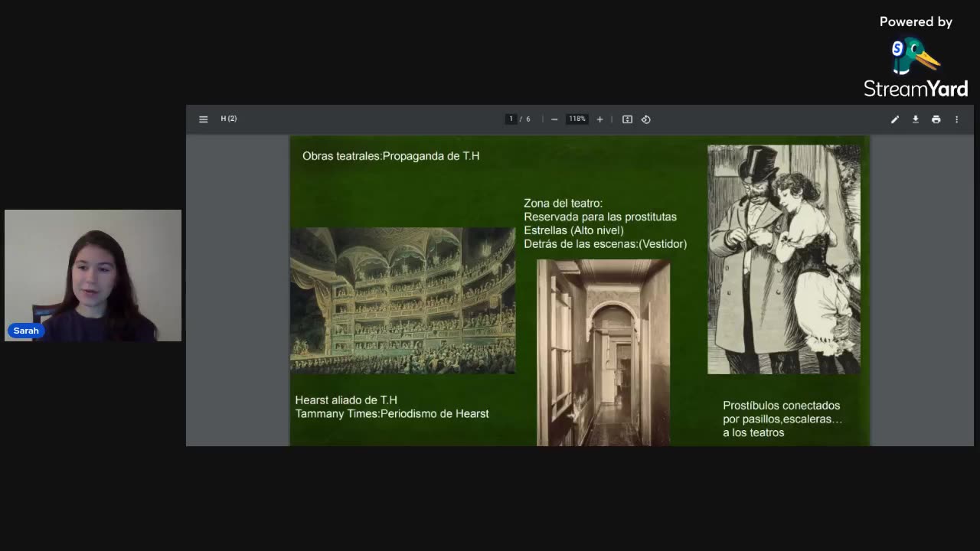This screenshot has width=980, height=551.
Task: Click the text 'Zona del teatro:'
Action: coord(563,204)
